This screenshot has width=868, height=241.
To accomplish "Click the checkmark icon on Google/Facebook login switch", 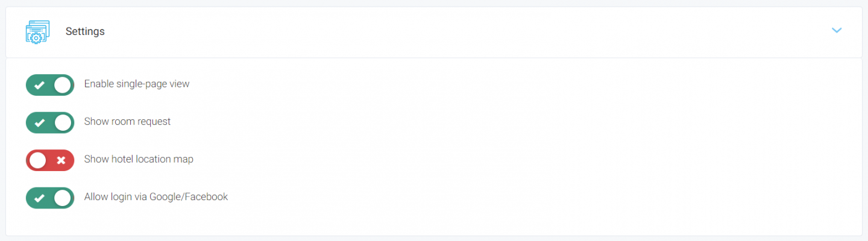I will coord(39,198).
